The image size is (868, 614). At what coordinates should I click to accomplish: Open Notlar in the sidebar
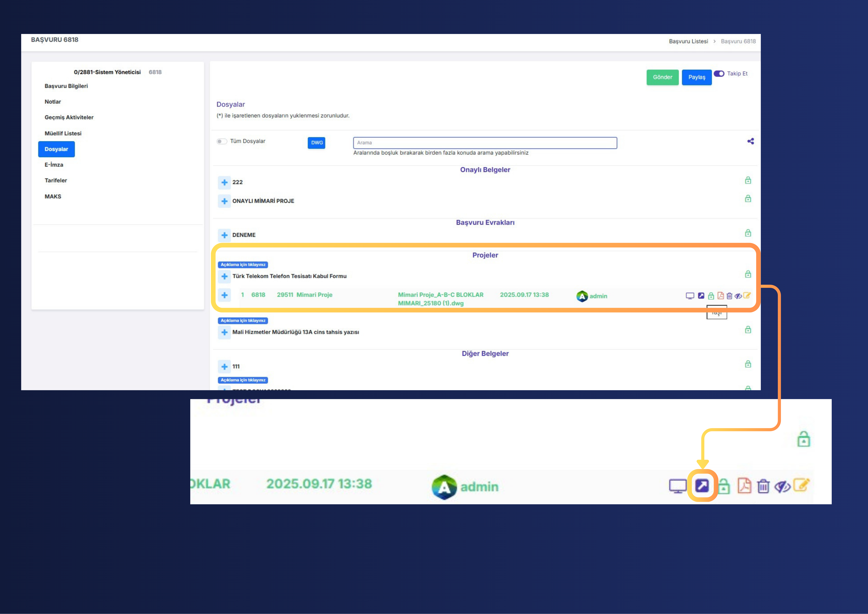53,102
